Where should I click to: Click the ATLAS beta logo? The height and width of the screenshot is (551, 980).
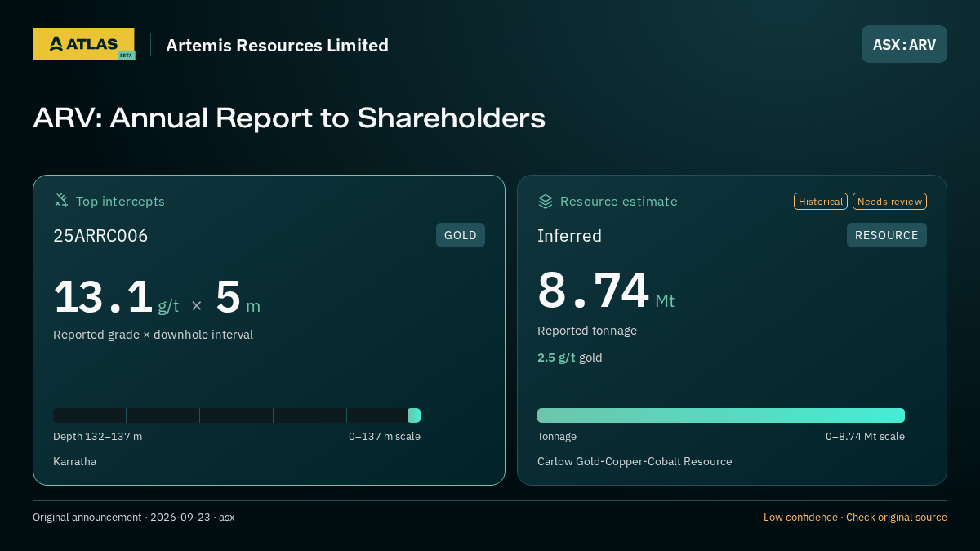click(x=83, y=44)
